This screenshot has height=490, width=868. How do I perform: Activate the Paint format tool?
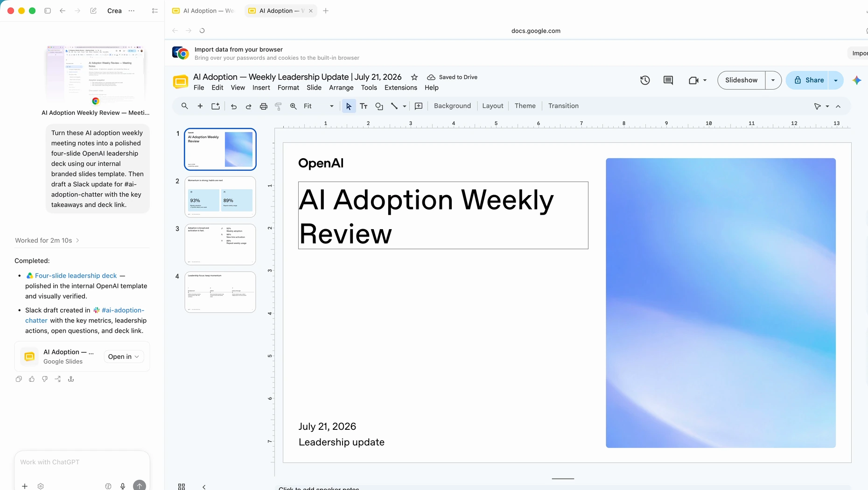[x=278, y=106]
